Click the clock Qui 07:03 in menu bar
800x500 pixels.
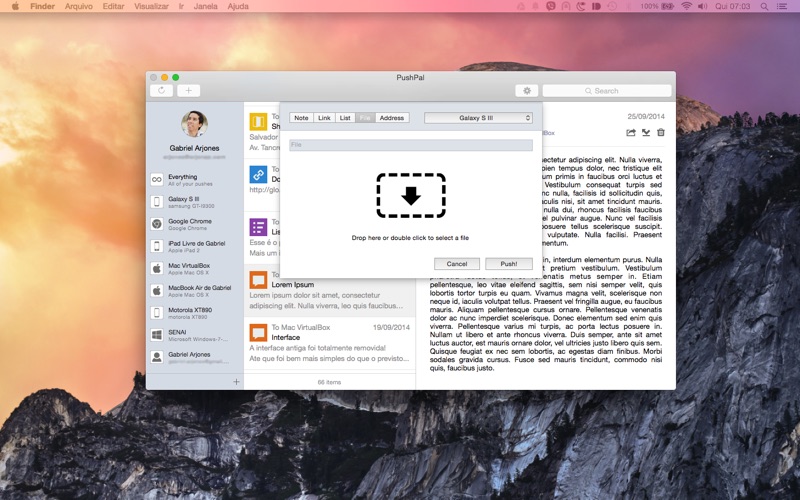(732, 6)
